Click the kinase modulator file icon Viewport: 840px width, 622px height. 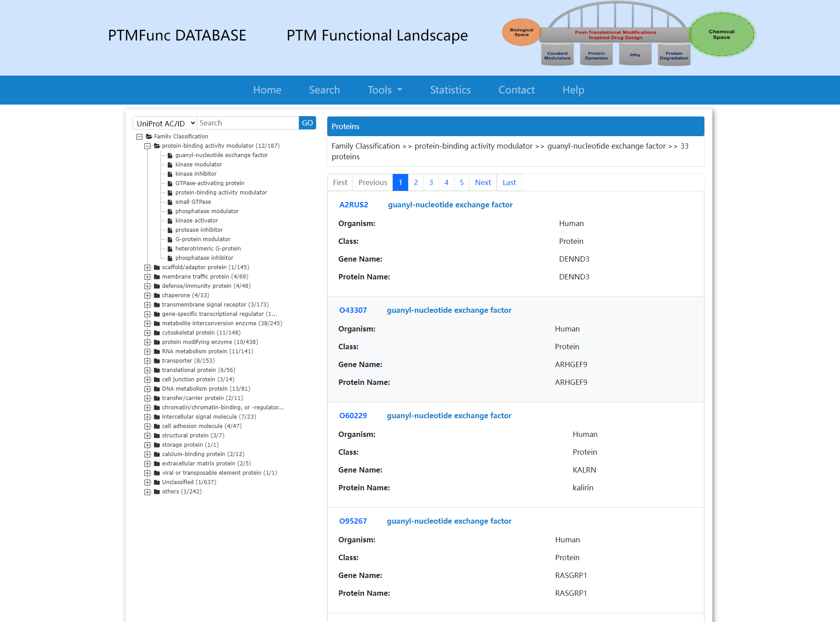(x=170, y=165)
